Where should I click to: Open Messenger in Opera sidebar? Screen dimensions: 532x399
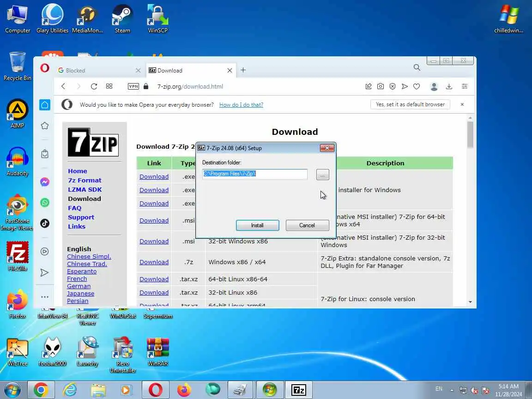click(45, 182)
